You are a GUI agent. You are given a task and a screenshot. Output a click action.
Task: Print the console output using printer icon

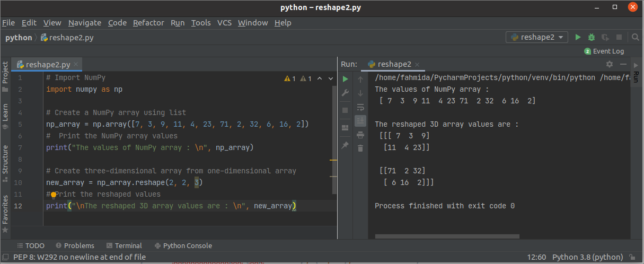[x=360, y=135]
